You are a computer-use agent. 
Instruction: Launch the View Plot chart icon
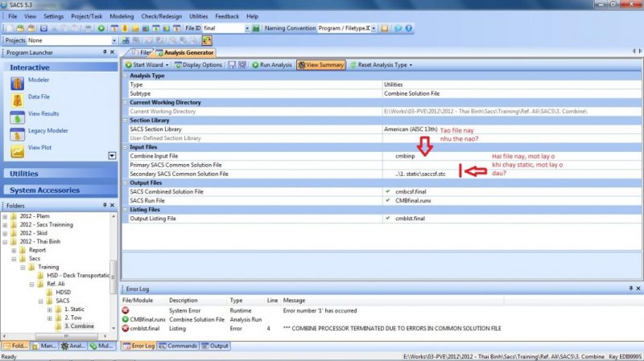pyautogui.click(x=17, y=151)
